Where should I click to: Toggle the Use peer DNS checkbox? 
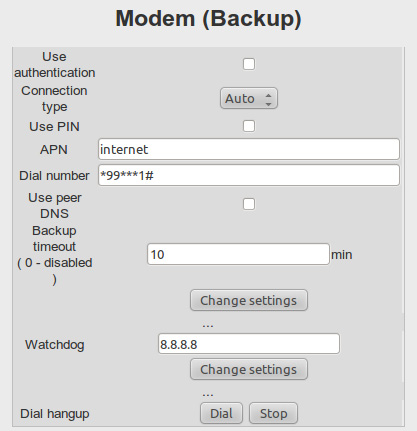click(249, 204)
